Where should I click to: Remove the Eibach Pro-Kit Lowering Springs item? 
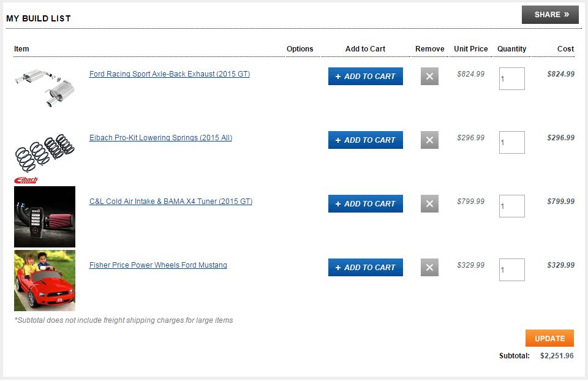point(429,140)
